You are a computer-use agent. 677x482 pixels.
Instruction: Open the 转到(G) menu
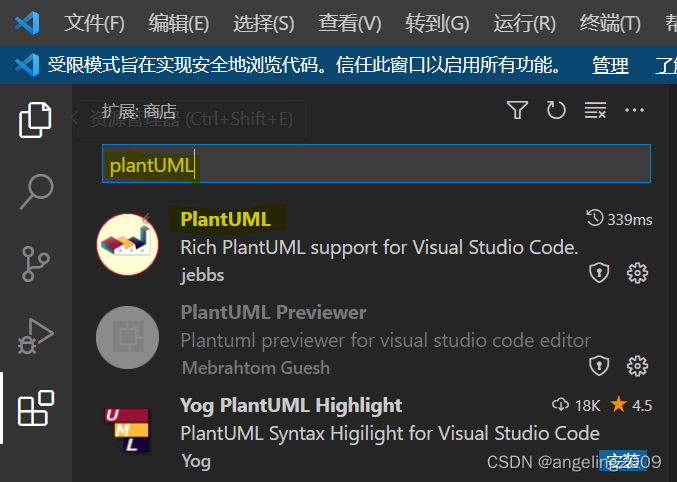click(437, 23)
